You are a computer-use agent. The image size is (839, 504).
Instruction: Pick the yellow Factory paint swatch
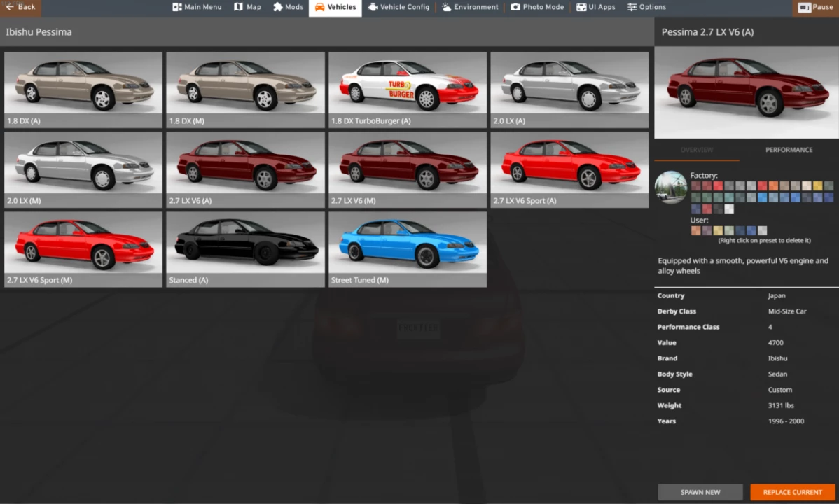817,185
